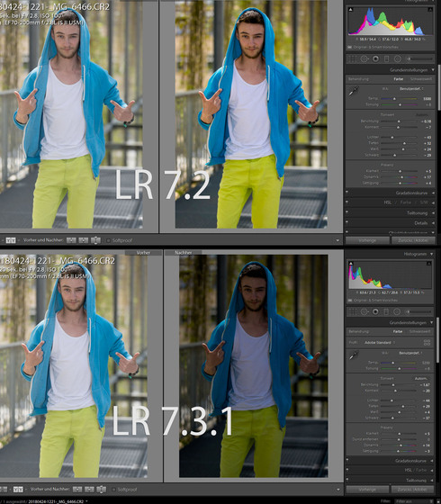Select Farbe treatment in LR 7.3.1 panel
Image resolution: width=441 pixels, height=504 pixels.
[398, 331]
